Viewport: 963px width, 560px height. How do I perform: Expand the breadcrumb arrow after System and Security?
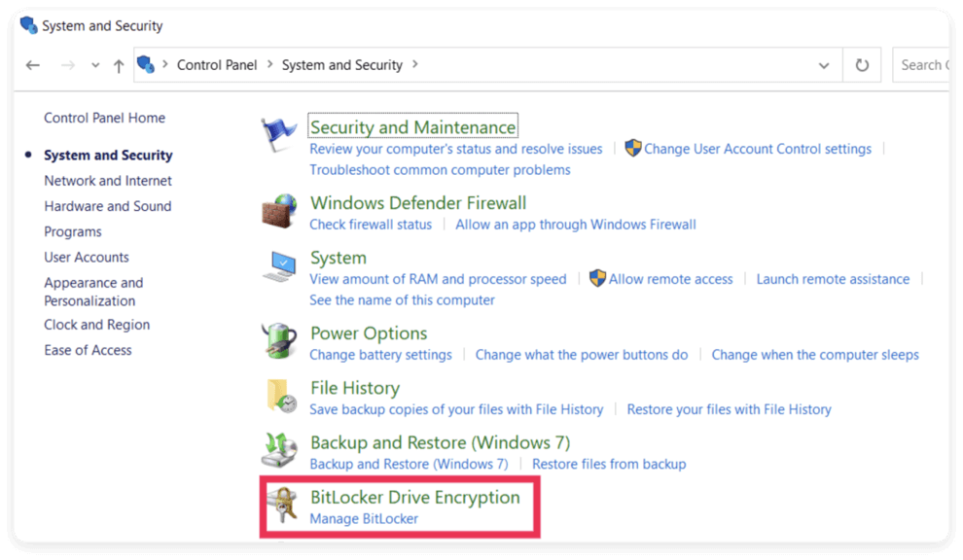point(415,64)
